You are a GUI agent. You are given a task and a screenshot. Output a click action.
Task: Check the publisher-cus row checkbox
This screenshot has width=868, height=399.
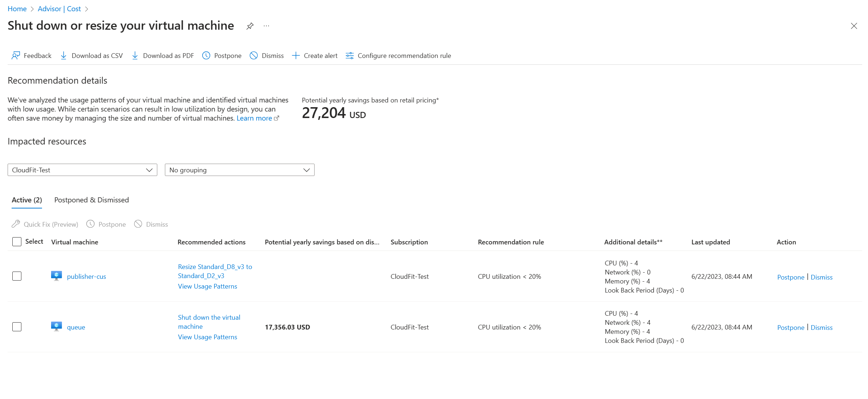coord(17,276)
